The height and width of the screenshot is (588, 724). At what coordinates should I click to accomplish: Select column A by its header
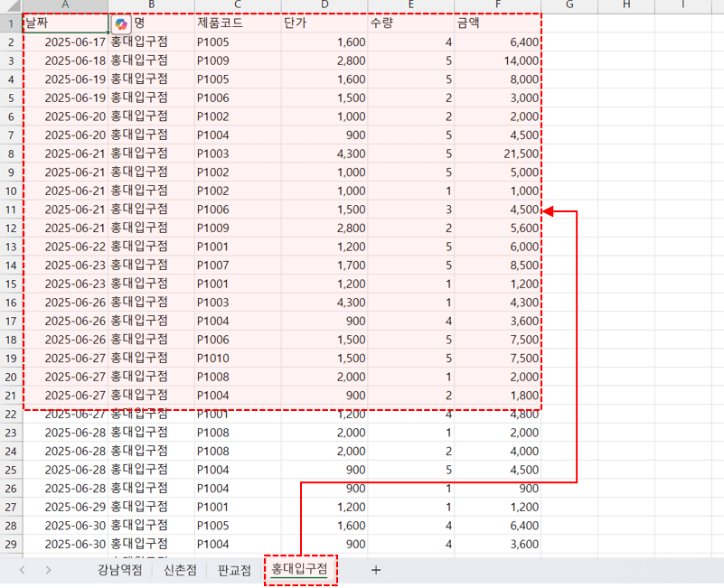pos(65,5)
